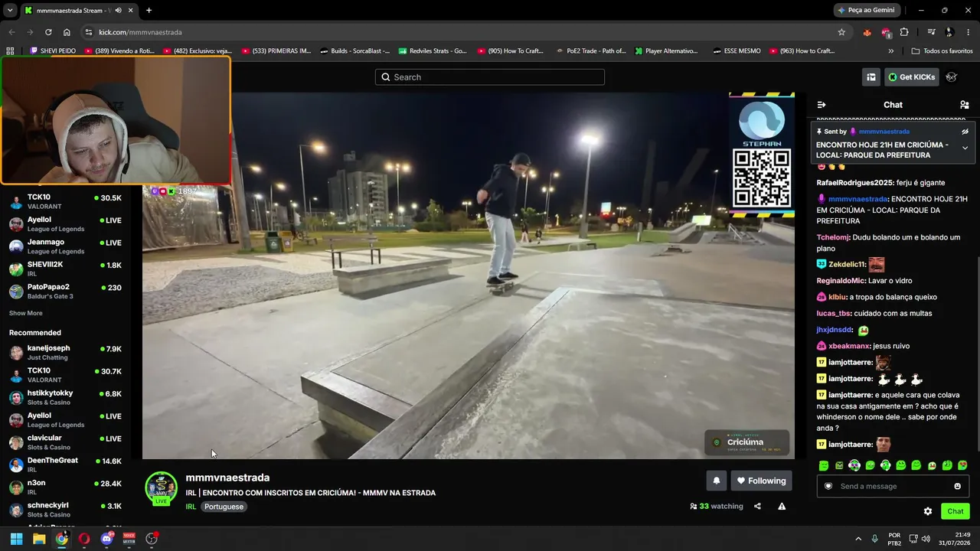Send message with the green Chat button

[x=955, y=511]
